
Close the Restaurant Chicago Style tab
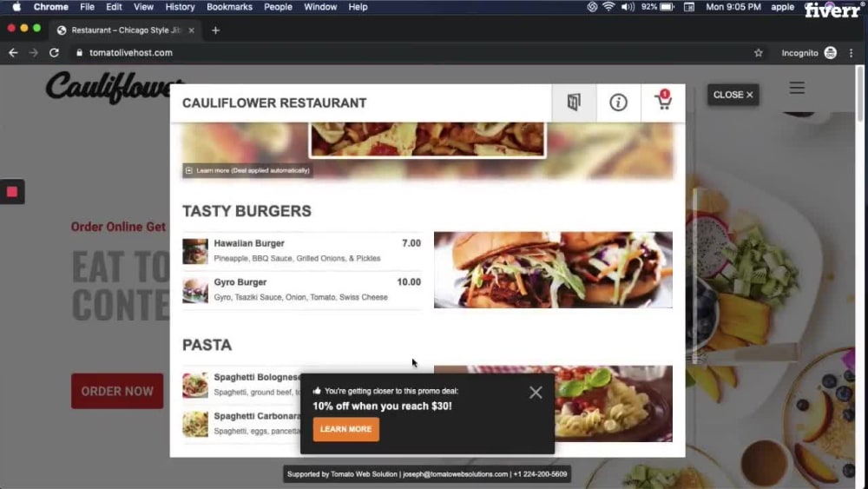pos(191,30)
